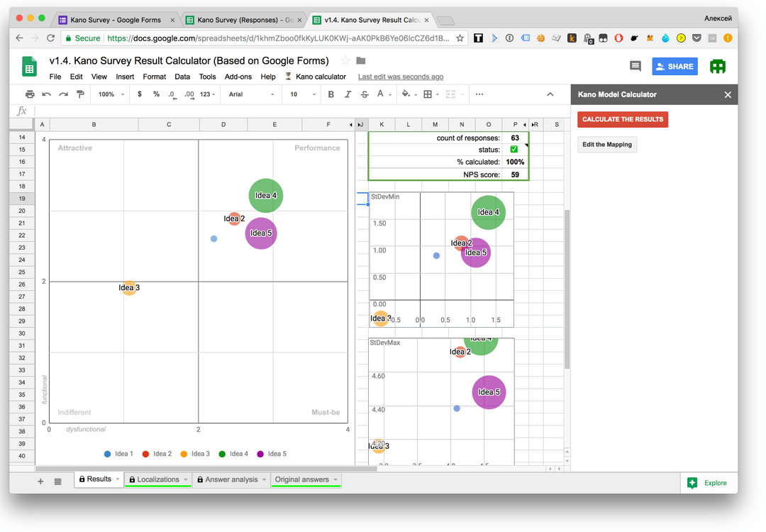This screenshot has width=766, height=532.
Task: Open the File menu
Action: (55, 77)
